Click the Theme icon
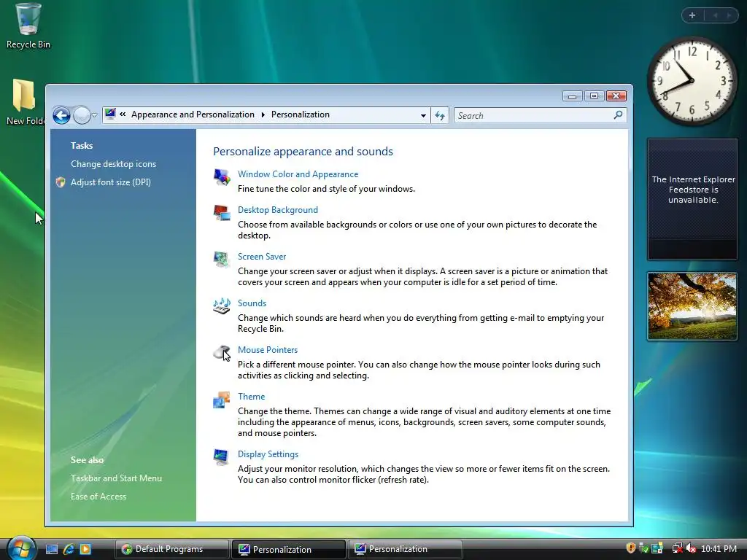 222,400
